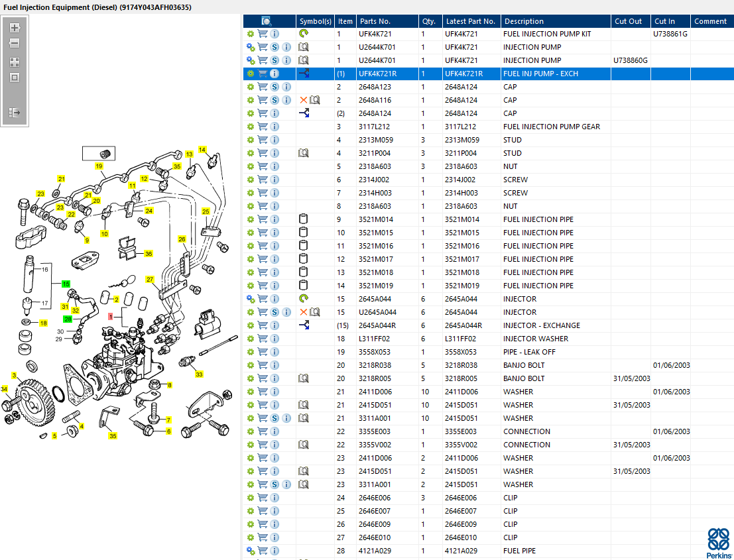Viewport: 734px width, 560px height.
Task: Select red callout 1 on the diagram
Action: (x=111, y=317)
